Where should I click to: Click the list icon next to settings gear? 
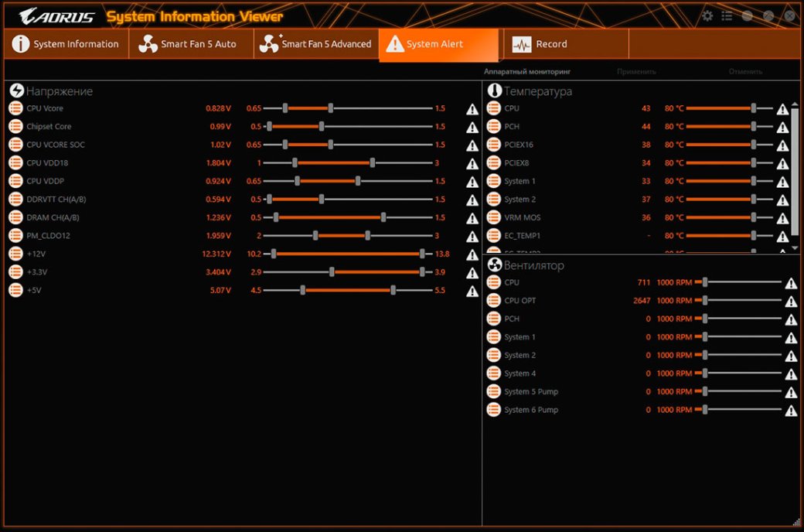pos(727,16)
